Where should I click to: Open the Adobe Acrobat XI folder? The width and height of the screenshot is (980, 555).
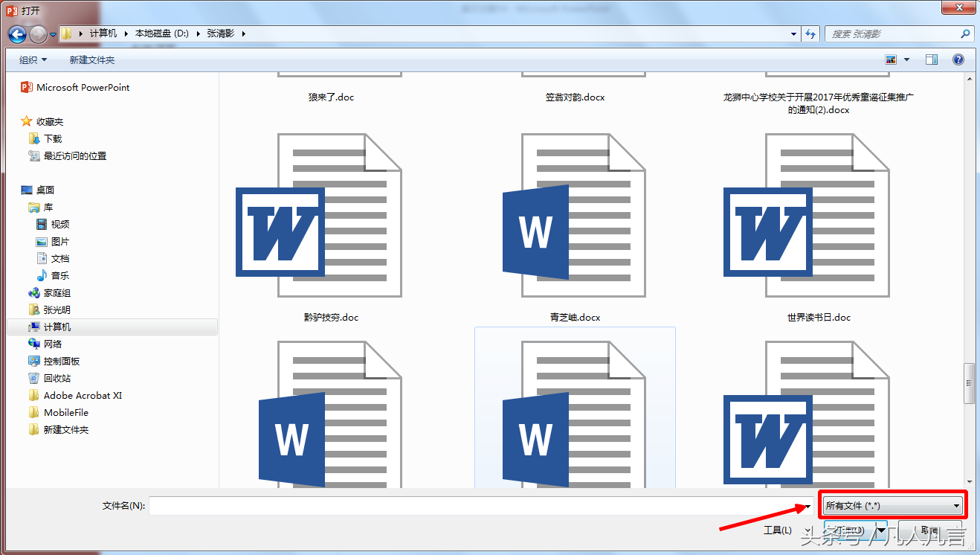point(75,395)
